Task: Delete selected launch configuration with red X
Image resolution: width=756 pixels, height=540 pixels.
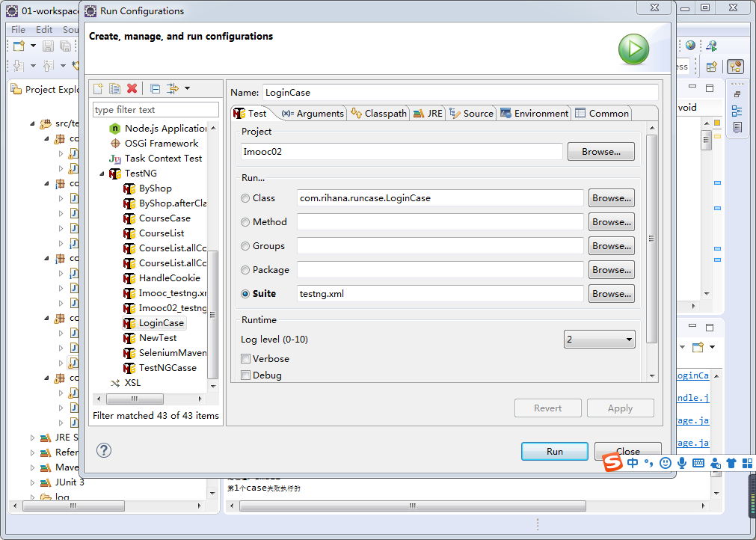Action: click(x=132, y=88)
